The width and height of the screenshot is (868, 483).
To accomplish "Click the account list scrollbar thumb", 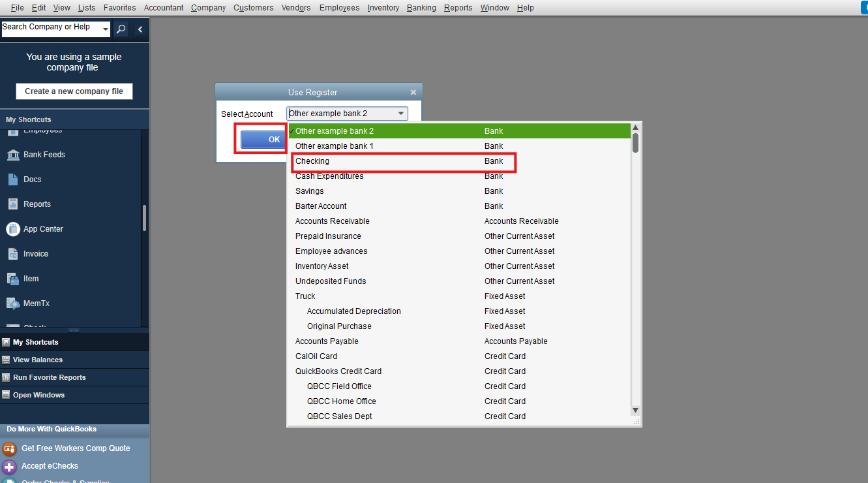I will click(636, 143).
